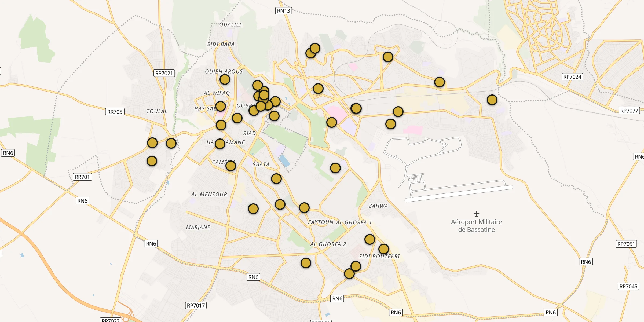Select the AL GHORFA 1 label
This screenshot has height=322, width=644.
point(354,222)
